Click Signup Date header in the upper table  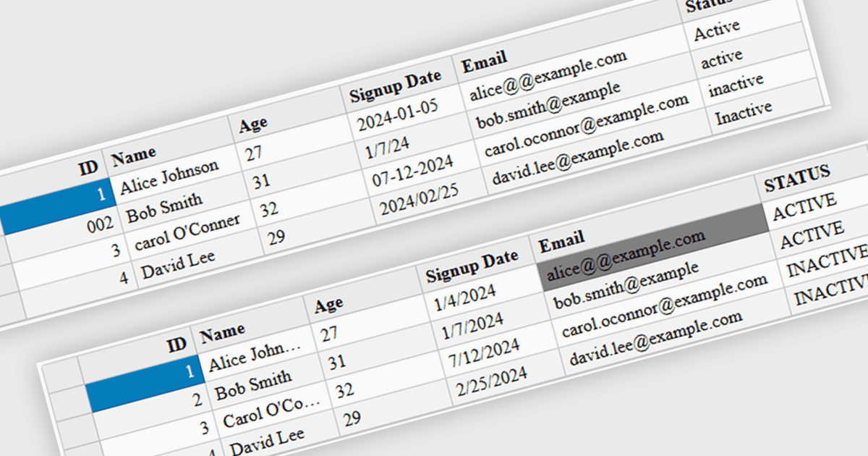395,86
